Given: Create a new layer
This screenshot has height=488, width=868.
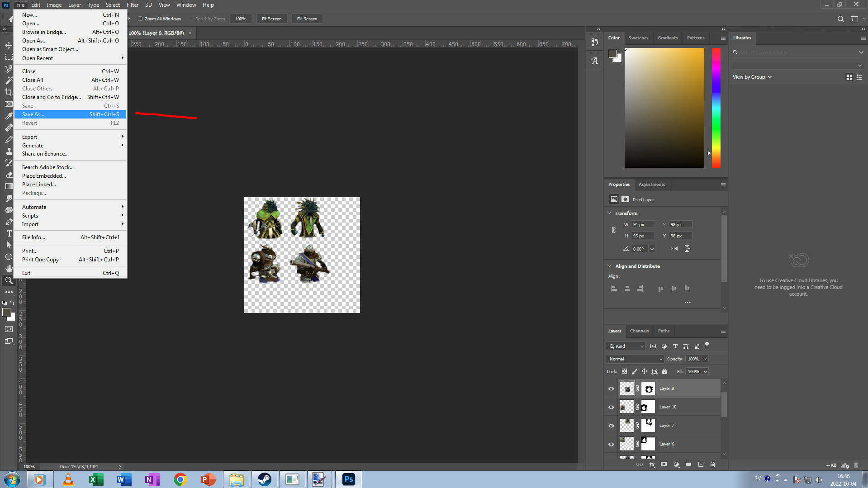Looking at the screenshot, I should (x=701, y=464).
